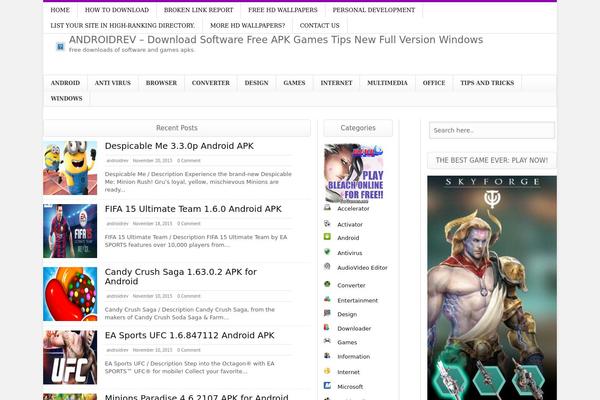Click the AudioVideo Editor category icon
600x400 pixels.
click(327, 266)
